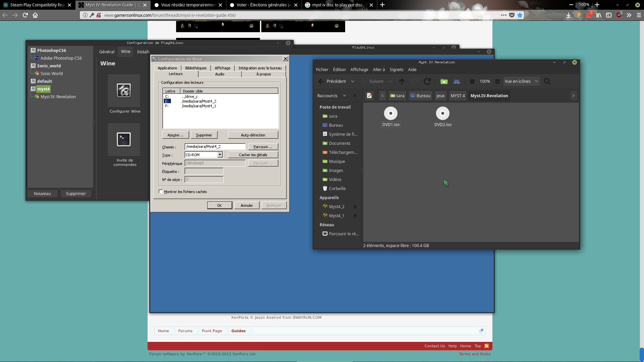The image size is (644, 362).
Task: Select the C: drive row
Action: (220, 97)
